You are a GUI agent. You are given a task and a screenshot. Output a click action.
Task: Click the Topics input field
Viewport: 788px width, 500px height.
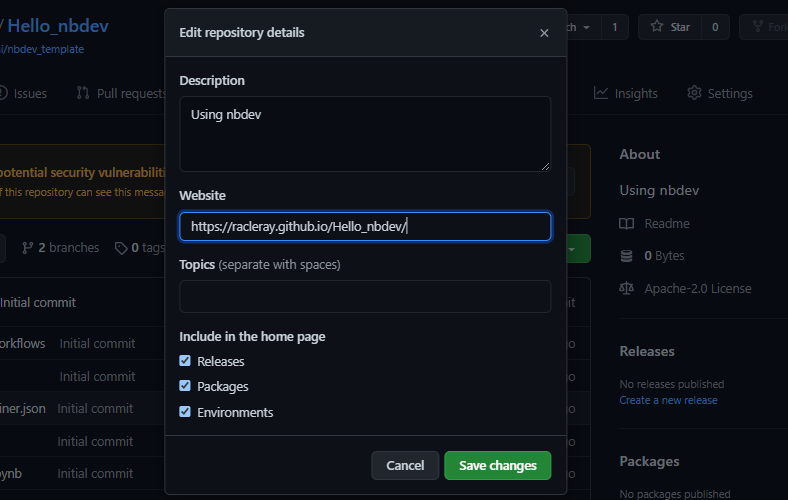(x=365, y=297)
